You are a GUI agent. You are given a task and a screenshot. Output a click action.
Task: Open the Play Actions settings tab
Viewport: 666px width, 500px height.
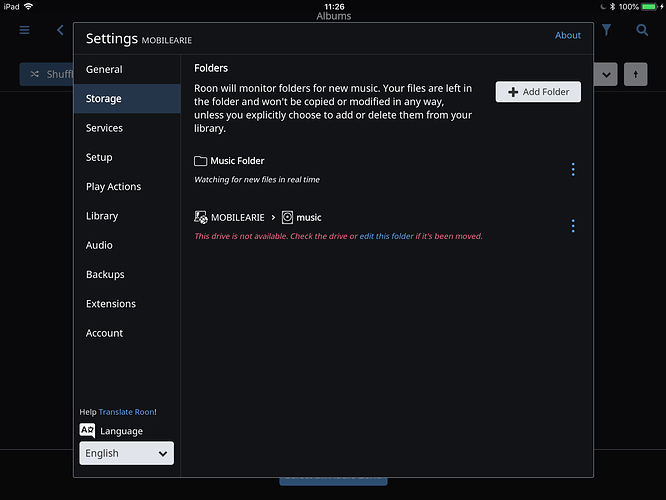(127, 186)
